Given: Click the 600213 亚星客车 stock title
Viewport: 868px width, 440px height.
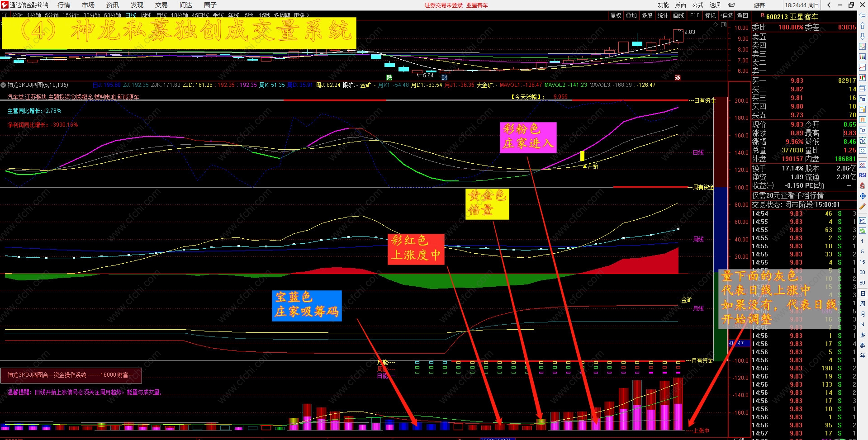Looking at the screenshot, I should (x=792, y=17).
